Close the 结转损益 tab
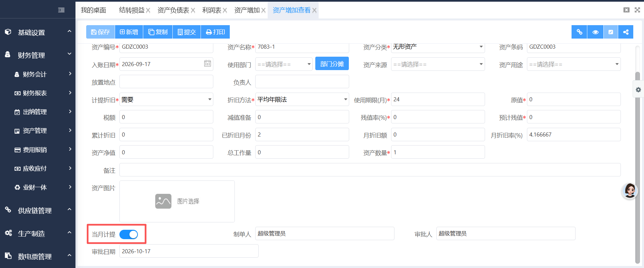Viewport: 644px width, 268px height. point(148,10)
